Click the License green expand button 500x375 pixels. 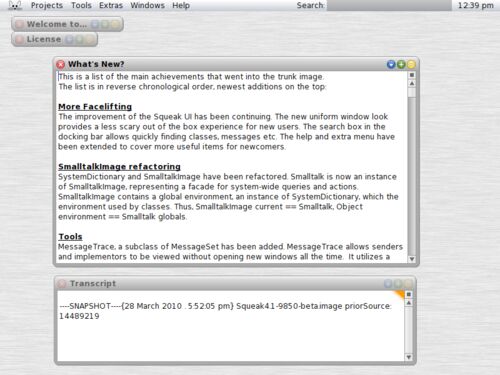(x=79, y=39)
